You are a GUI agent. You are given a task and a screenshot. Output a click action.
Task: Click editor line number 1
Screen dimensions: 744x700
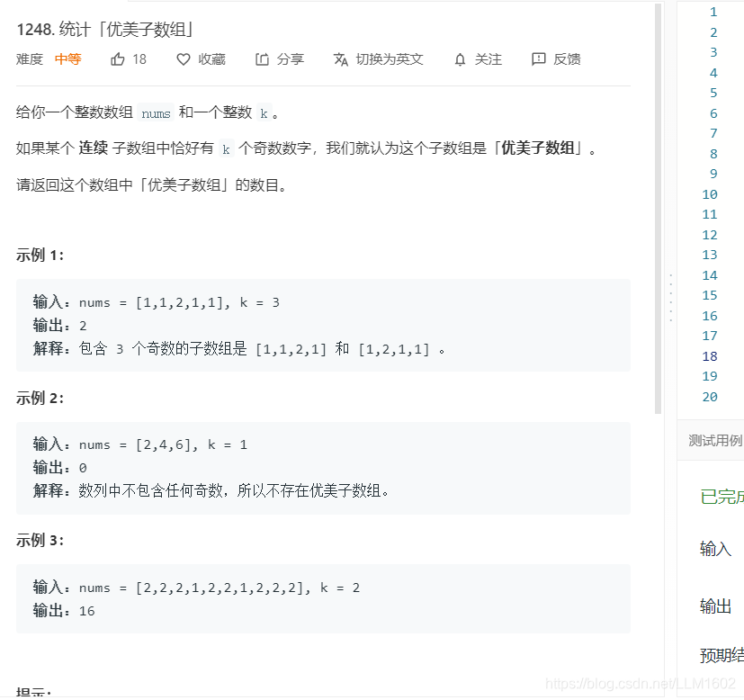click(x=713, y=12)
